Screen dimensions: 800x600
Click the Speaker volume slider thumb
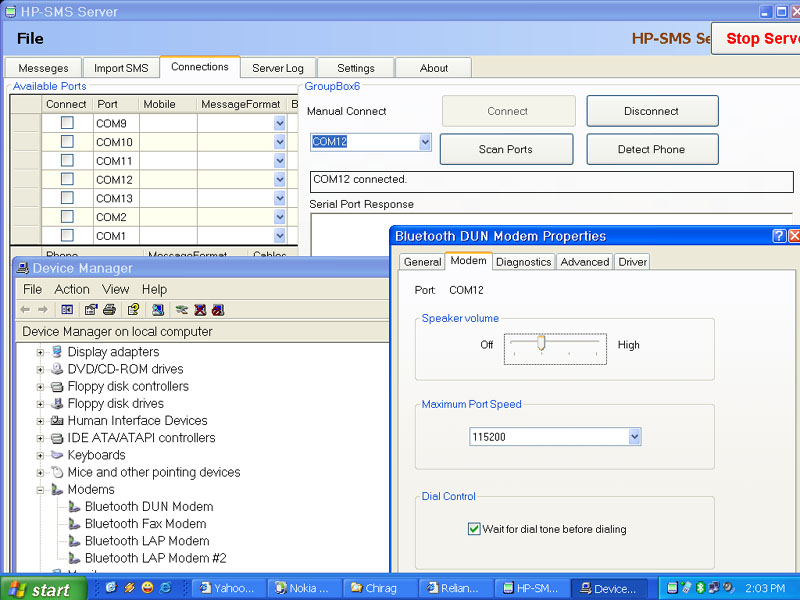(541, 343)
